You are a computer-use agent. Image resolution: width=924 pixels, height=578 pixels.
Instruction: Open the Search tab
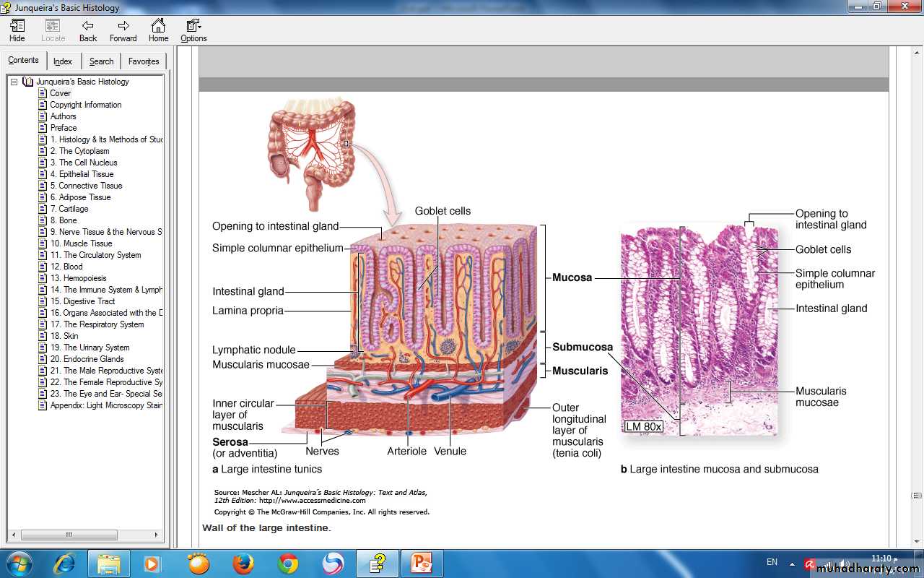click(101, 61)
